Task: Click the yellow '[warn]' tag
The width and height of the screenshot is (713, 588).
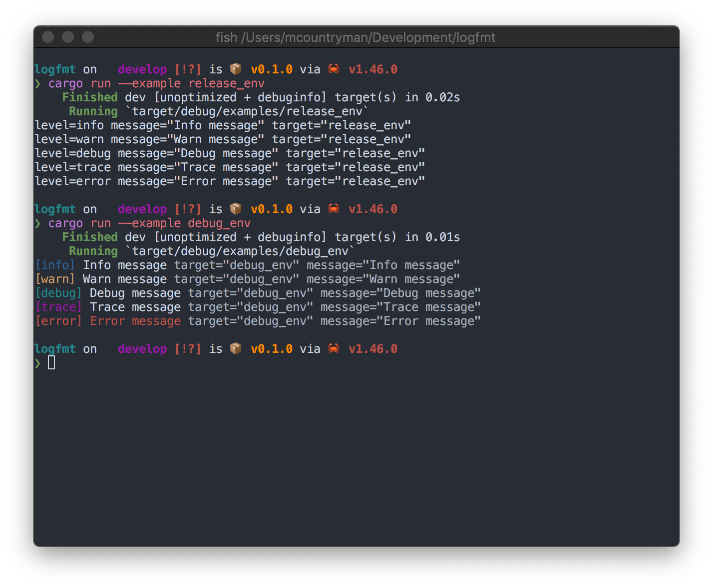Action: tap(55, 279)
